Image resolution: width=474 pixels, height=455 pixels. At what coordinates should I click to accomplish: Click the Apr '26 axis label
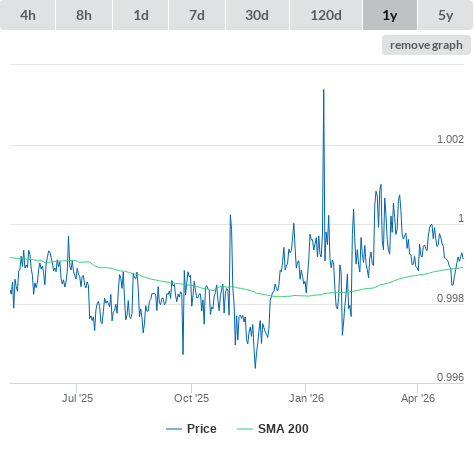(418, 398)
